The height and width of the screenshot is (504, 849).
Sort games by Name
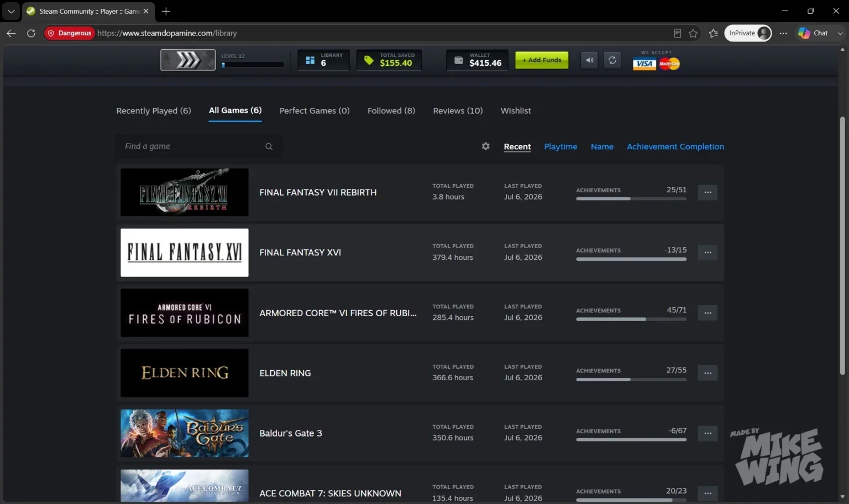[602, 146]
